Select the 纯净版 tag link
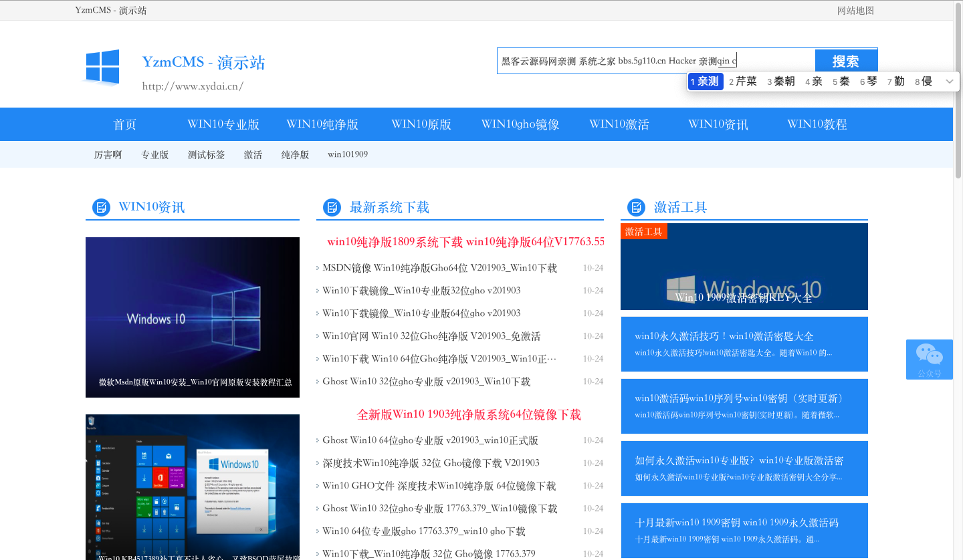The width and height of the screenshot is (963, 560). (295, 154)
